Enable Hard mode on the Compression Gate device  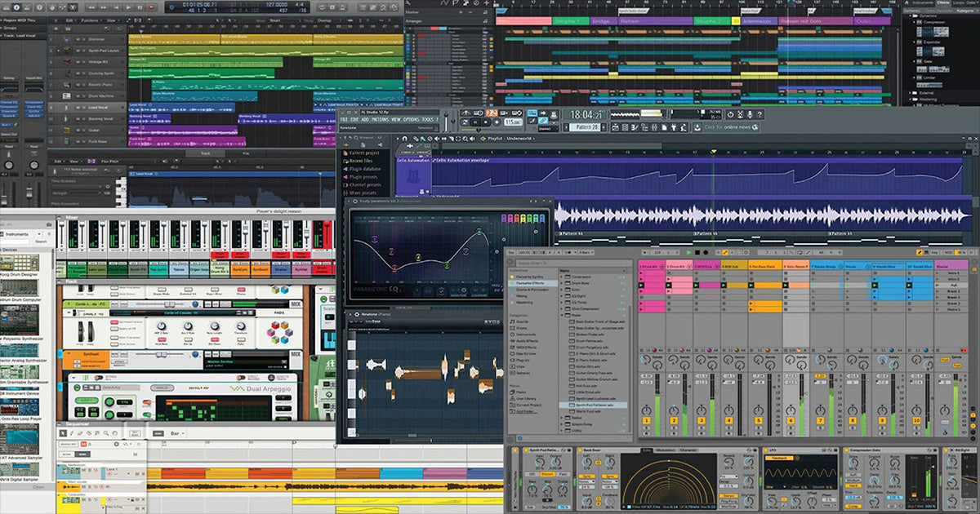click(855, 485)
